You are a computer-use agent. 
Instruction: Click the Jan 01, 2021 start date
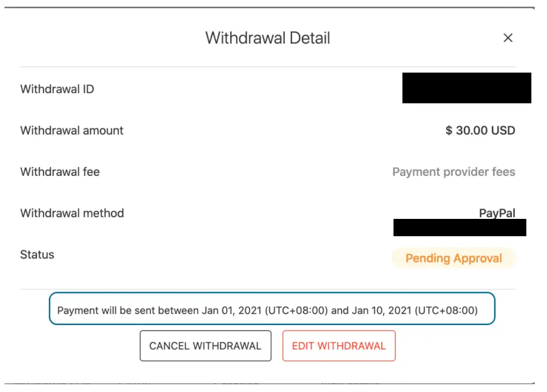(x=232, y=310)
